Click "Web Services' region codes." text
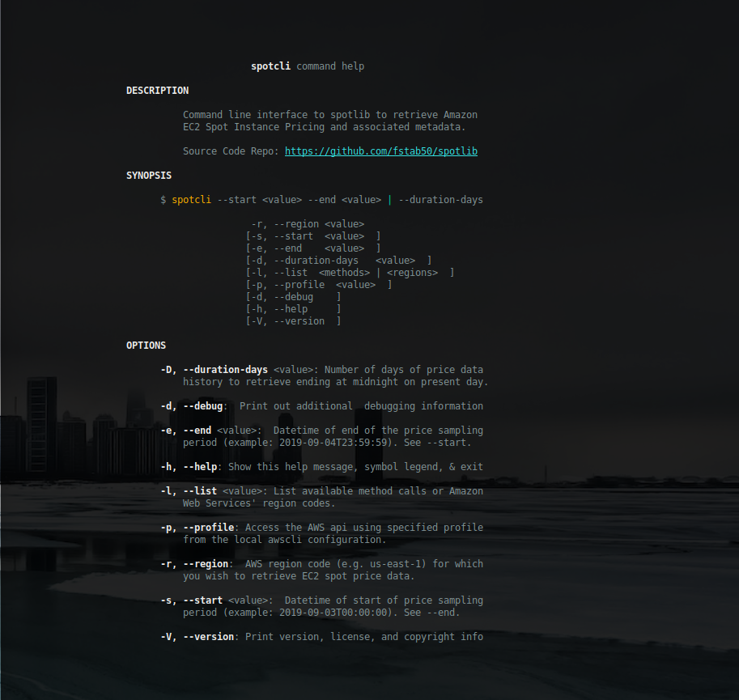This screenshot has height=700, width=739. pos(259,503)
